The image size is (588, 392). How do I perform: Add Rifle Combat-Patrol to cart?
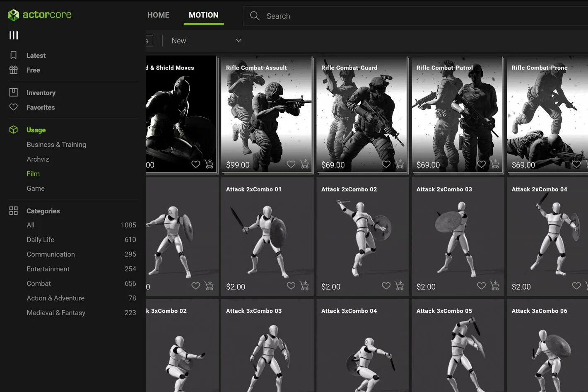[x=495, y=164]
